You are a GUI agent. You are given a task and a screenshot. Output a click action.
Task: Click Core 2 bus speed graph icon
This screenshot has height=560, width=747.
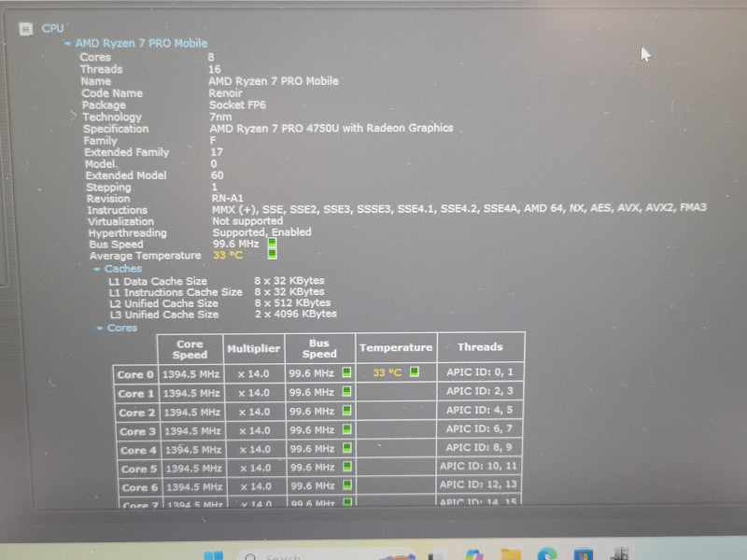pos(346,410)
